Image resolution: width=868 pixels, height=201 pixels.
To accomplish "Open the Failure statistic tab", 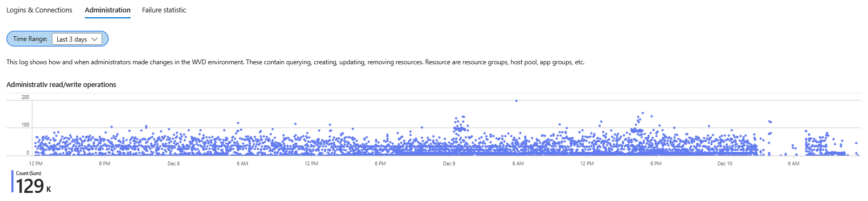I will click(164, 10).
